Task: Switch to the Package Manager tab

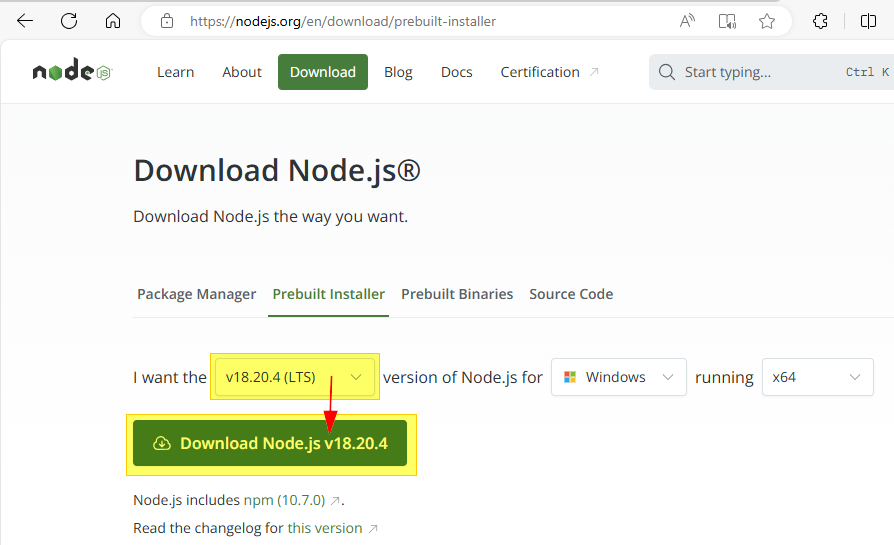Action: [197, 294]
